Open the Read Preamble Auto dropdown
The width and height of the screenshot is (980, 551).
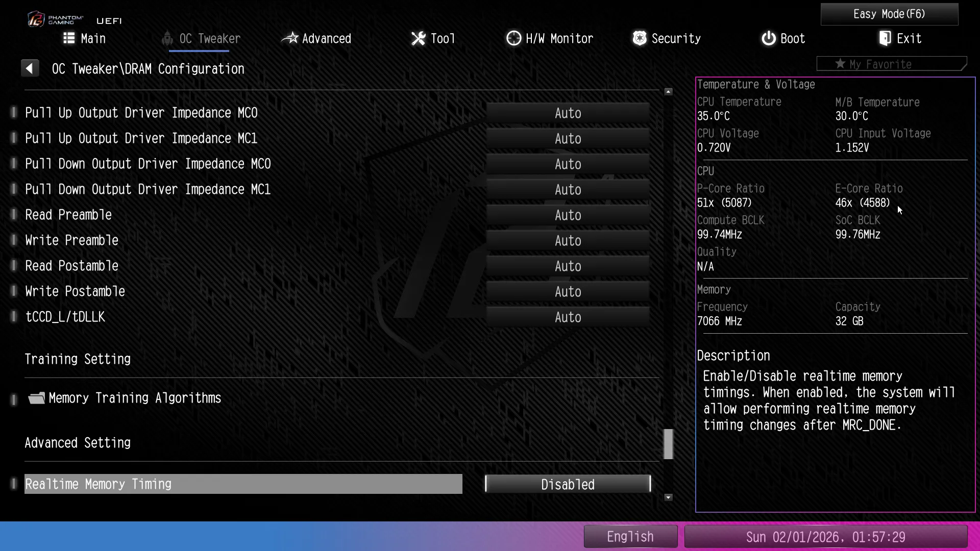point(568,215)
